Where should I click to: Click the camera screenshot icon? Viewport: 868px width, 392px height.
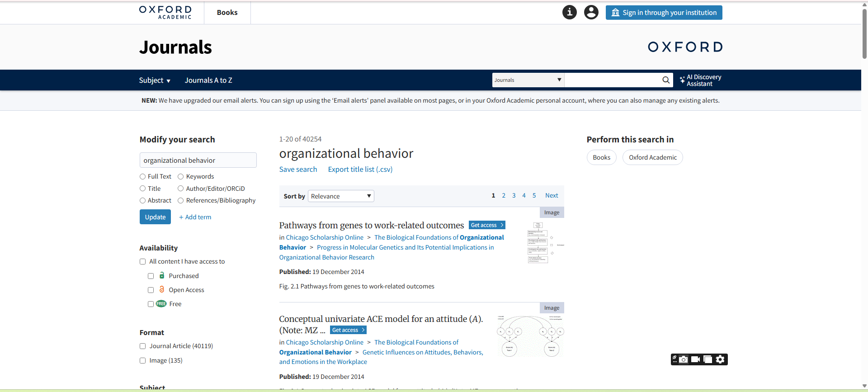(x=684, y=359)
